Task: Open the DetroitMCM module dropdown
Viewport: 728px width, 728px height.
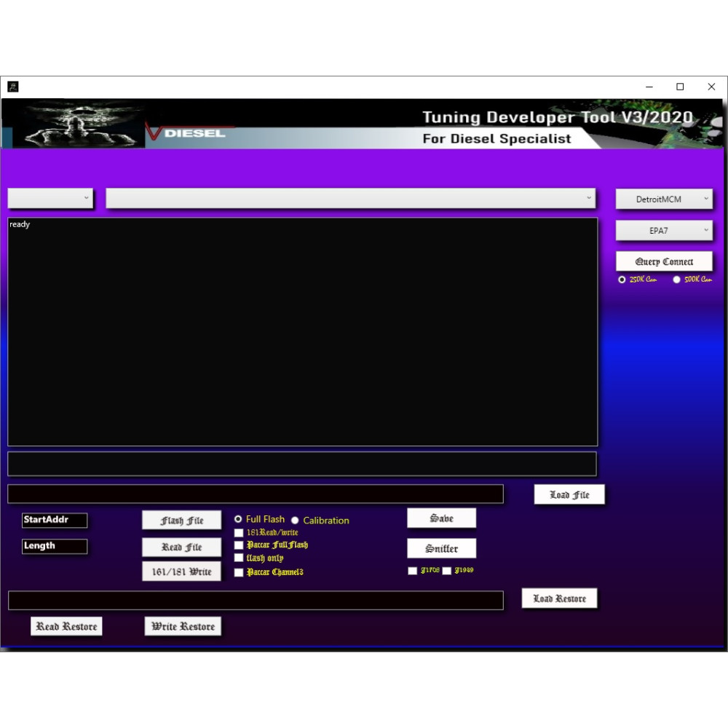Action: tap(663, 198)
